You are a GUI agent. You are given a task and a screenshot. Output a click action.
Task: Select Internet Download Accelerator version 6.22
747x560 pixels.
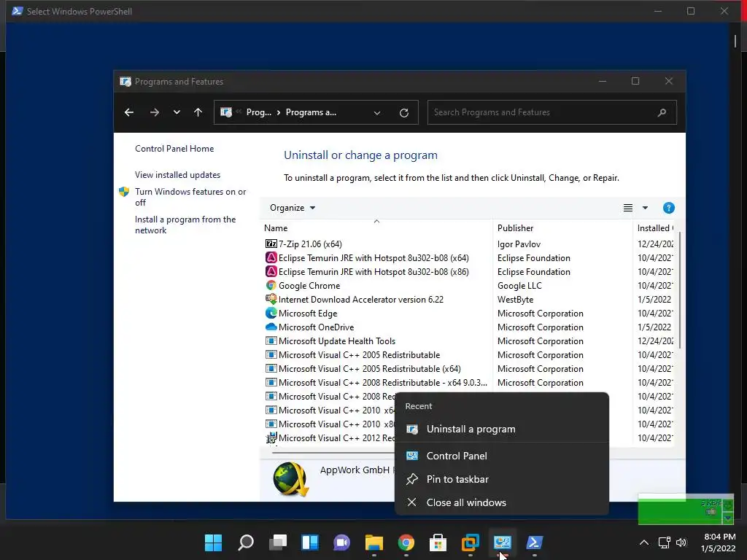(x=360, y=299)
